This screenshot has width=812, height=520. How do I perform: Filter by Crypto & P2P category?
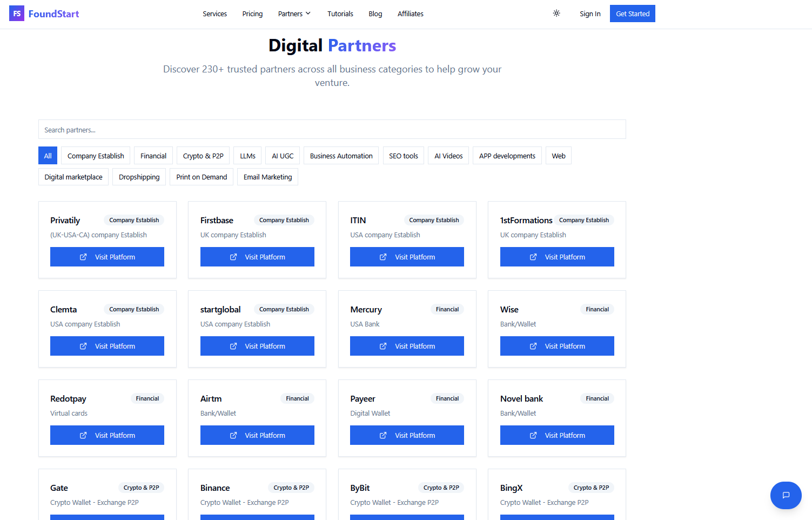coord(203,156)
